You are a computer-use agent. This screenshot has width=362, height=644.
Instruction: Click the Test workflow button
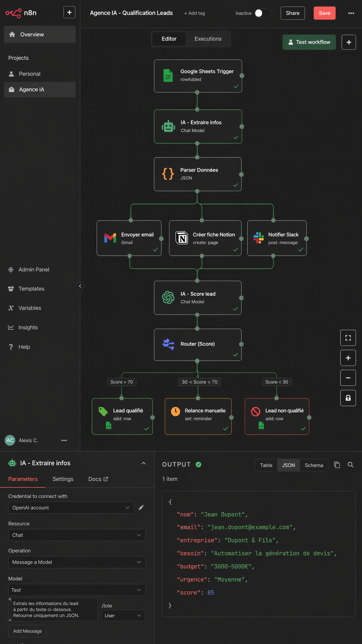309,42
